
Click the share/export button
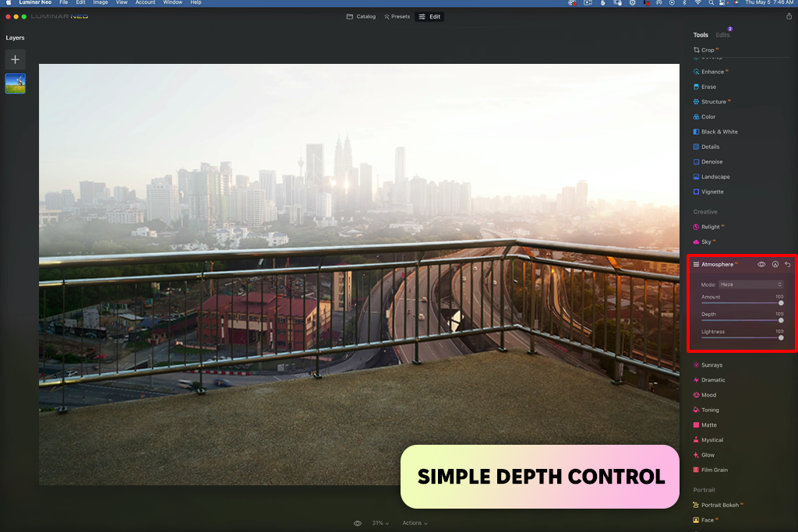point(789,16)
